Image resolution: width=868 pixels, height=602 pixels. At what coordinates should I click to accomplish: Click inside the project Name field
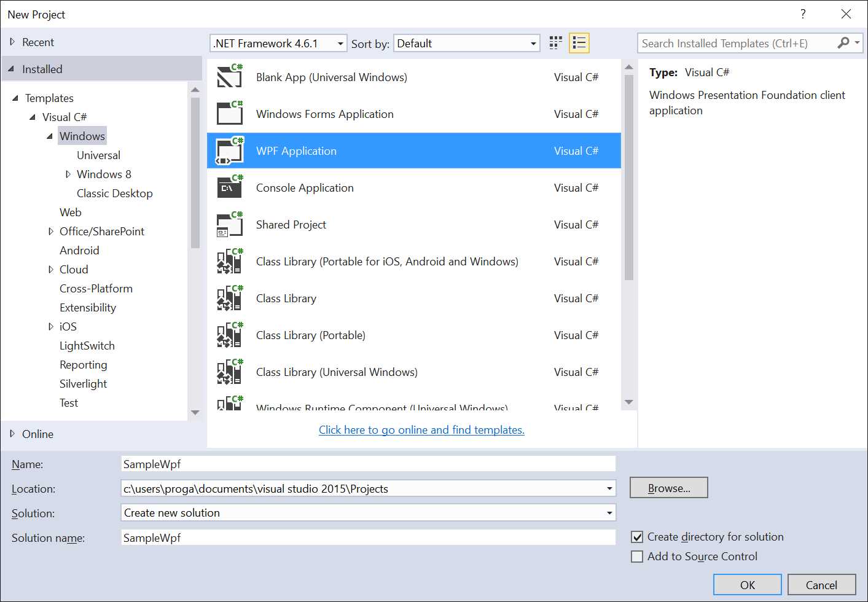(367, 463)
